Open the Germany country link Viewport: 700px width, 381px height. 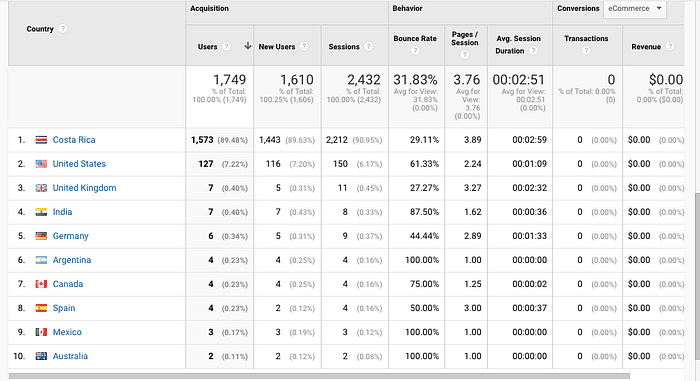pos(71,236)
